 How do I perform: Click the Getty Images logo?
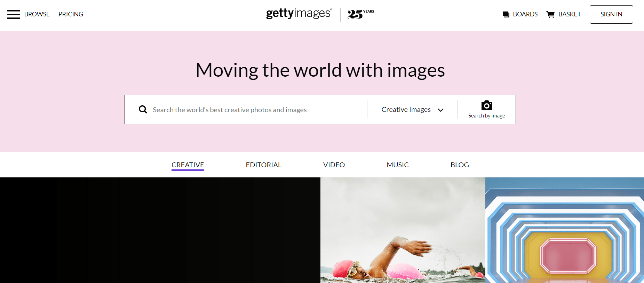299,14
